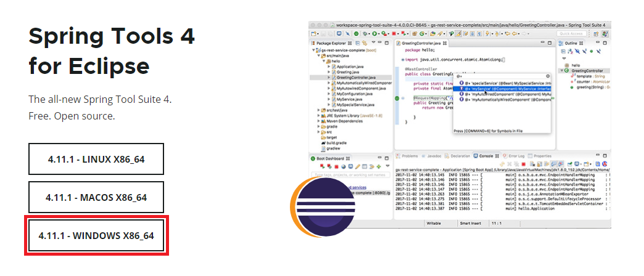Switch to the Javadoc tab

(431, 156)
